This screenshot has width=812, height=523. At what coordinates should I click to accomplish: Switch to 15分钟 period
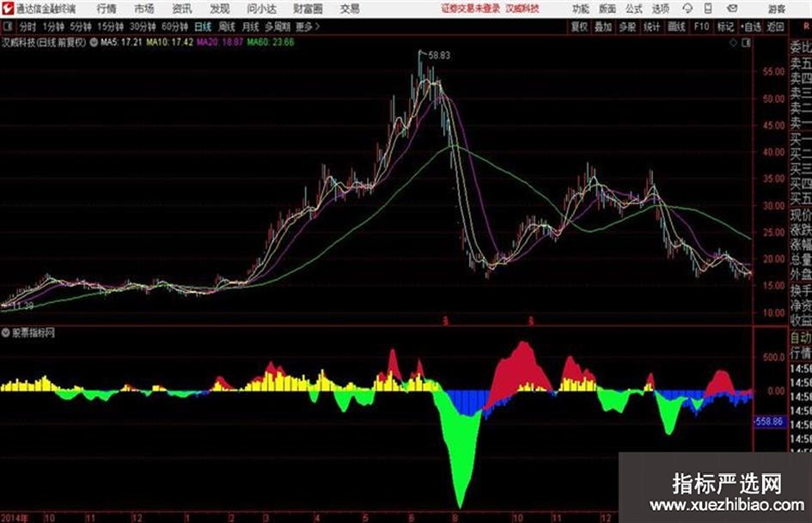pyautogui.click(x=111, y=27)
